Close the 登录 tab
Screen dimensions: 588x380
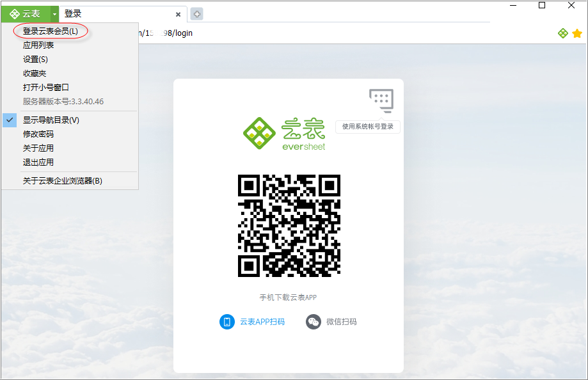178,14
